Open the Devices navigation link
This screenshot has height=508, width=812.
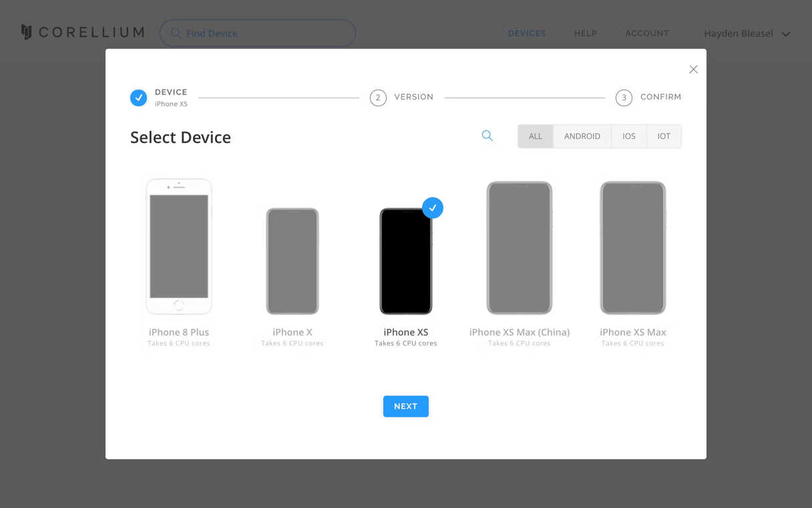coord(526,33)
